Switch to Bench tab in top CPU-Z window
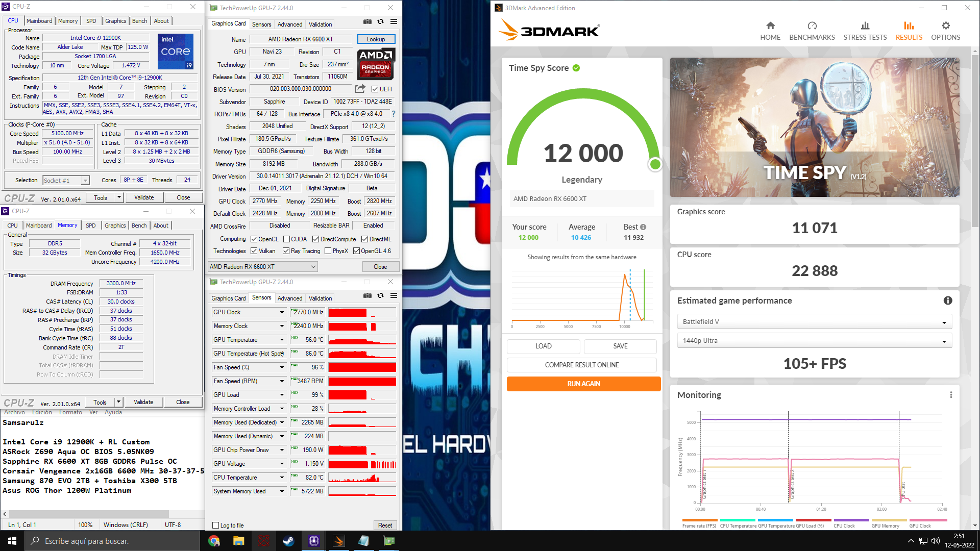 (x=139, y=21)
